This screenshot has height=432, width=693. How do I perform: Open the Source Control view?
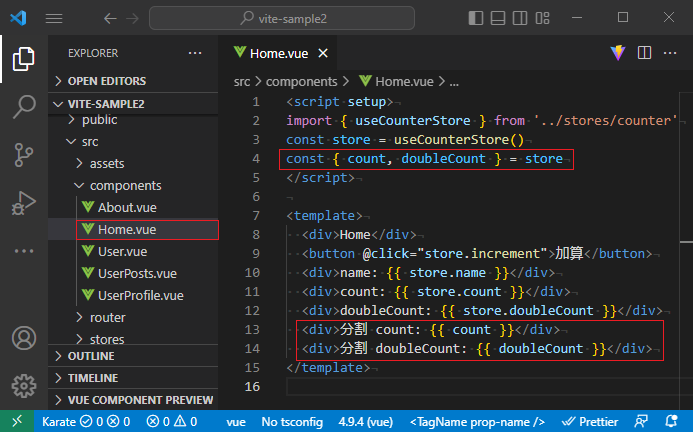[23, 155]
